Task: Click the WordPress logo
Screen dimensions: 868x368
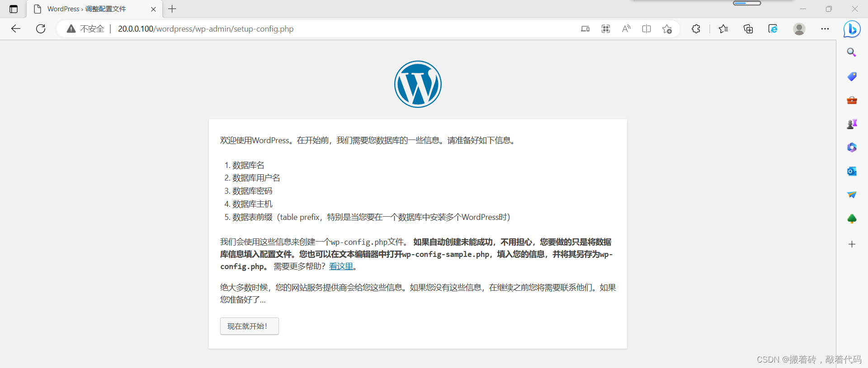Action: [418, 84]
